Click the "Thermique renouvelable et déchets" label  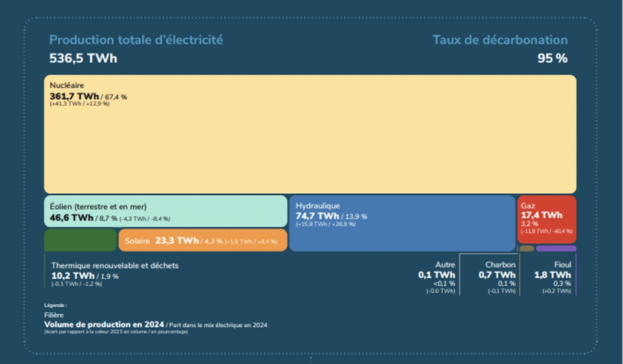115,266
